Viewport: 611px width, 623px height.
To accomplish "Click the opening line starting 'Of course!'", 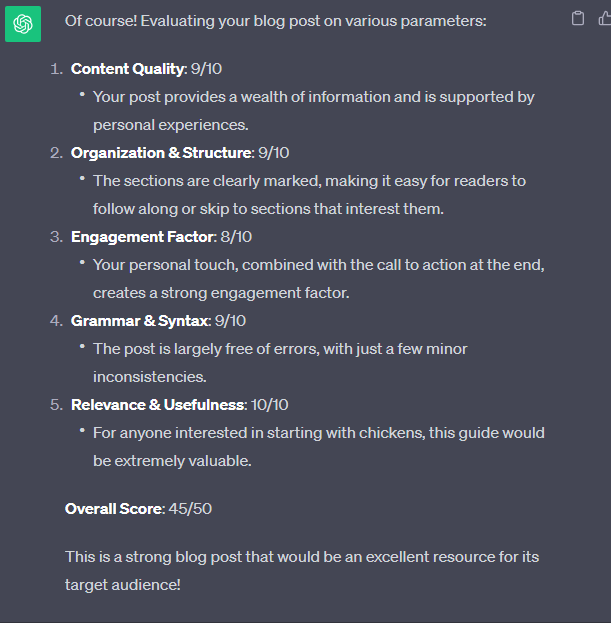I will tap(275, 21).
